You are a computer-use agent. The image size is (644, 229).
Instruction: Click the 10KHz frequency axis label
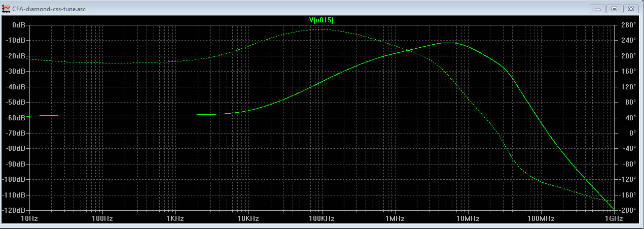point(248,218)
